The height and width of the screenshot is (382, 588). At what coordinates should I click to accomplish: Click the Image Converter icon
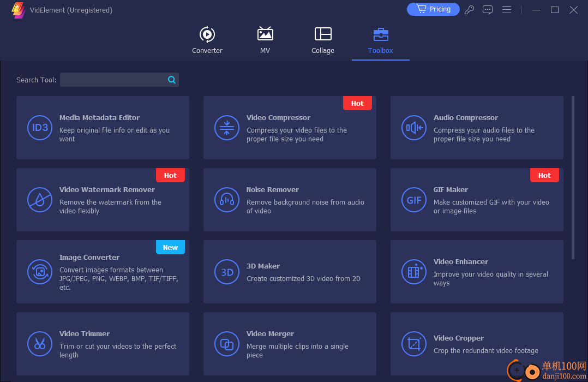pos(40,272)
